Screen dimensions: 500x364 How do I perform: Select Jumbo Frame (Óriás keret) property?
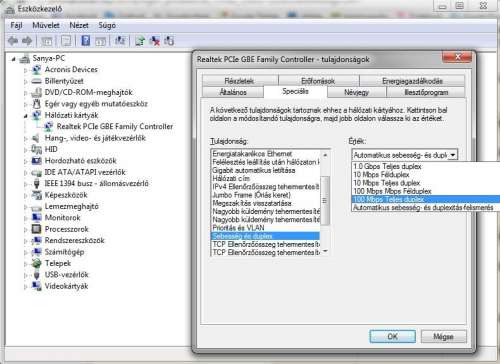(266, 195)
